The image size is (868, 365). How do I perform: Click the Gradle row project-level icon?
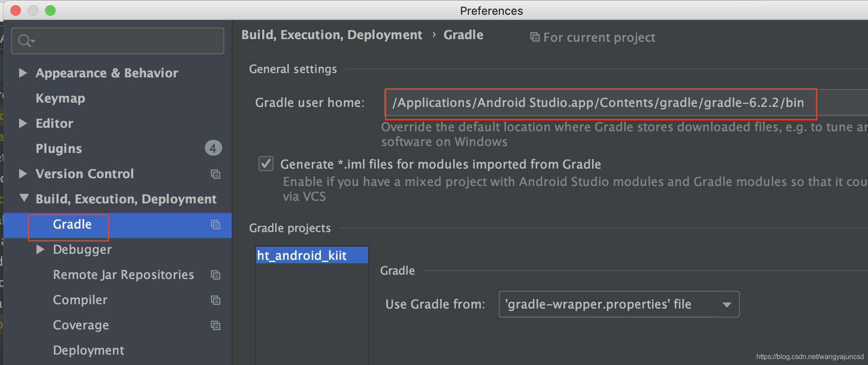216,225
